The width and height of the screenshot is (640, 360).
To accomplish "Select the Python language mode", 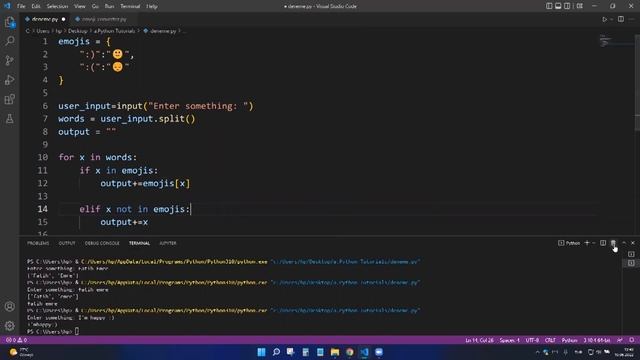I will pyautogui.click(x=569, y=340).
